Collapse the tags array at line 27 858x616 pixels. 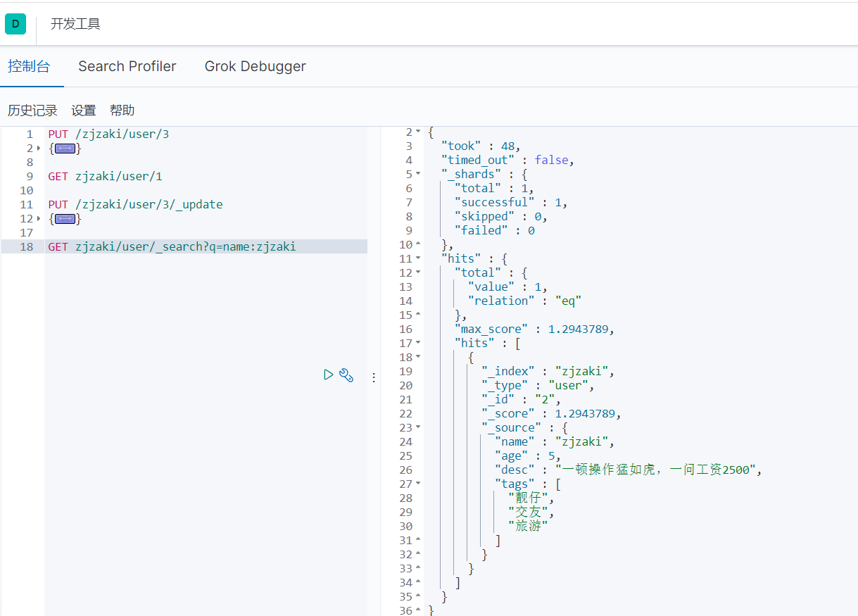[x=418, y=484]
